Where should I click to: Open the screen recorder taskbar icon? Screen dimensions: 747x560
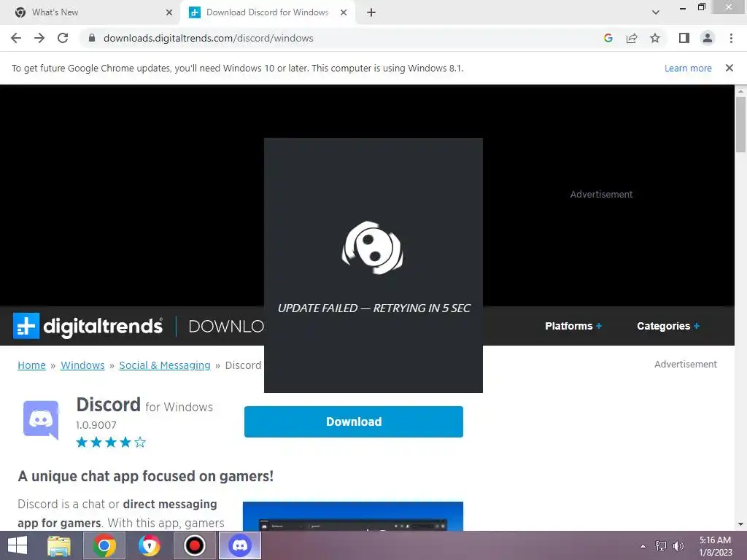(194, 545)
